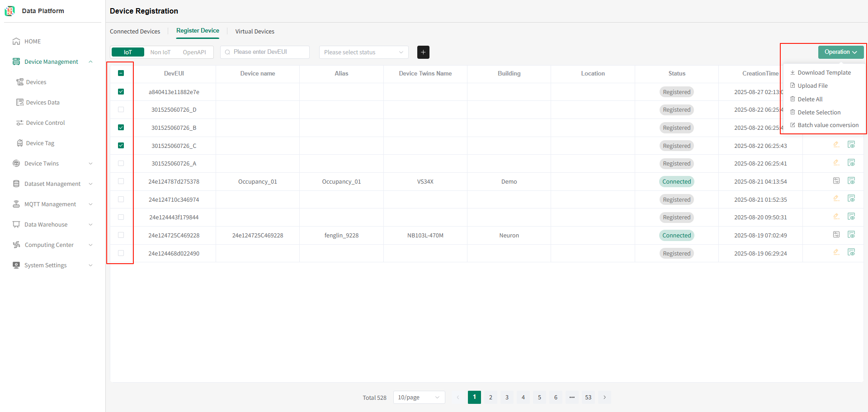
Task: Click the Operation button
Action: click(841, 52)
